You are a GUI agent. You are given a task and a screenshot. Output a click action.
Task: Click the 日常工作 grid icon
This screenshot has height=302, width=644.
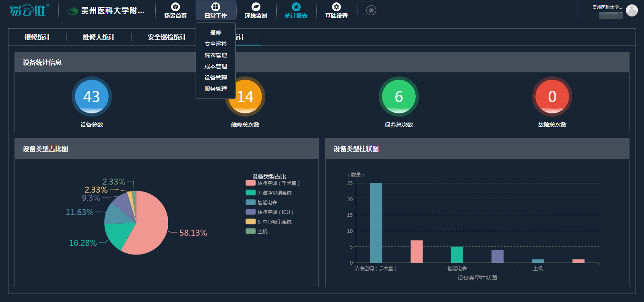216,7
